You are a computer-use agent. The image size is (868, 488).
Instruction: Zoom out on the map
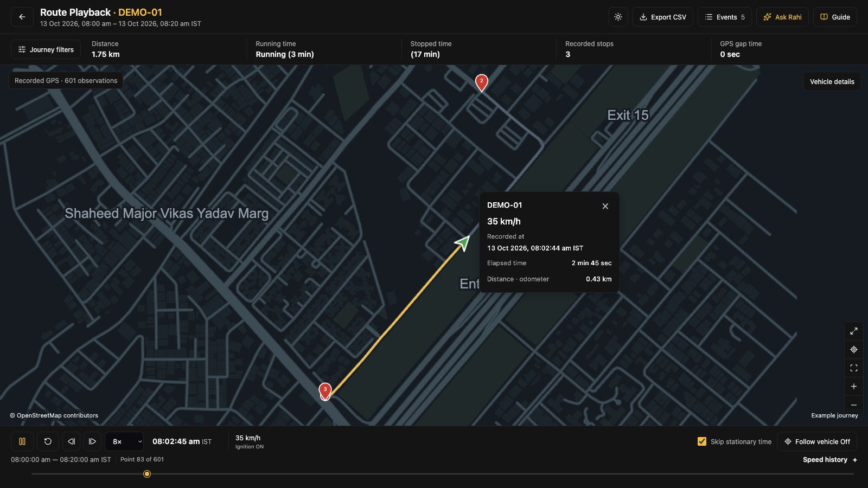pyautogui.click(x=853, y=405)
